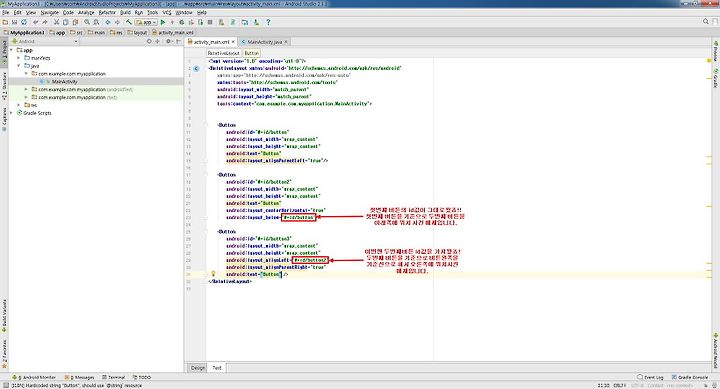Expand the res folder node

pos(19,105)
